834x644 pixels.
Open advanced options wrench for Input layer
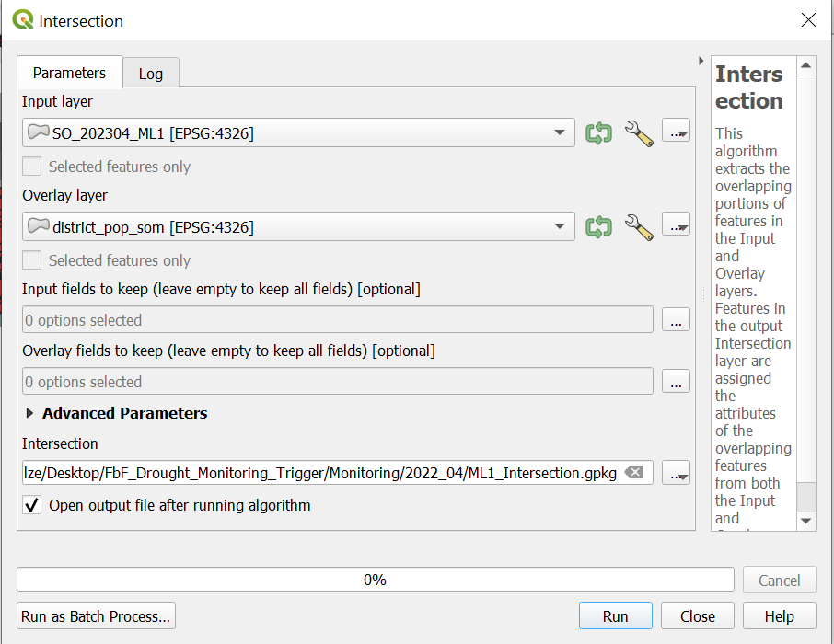coord(638,133)
